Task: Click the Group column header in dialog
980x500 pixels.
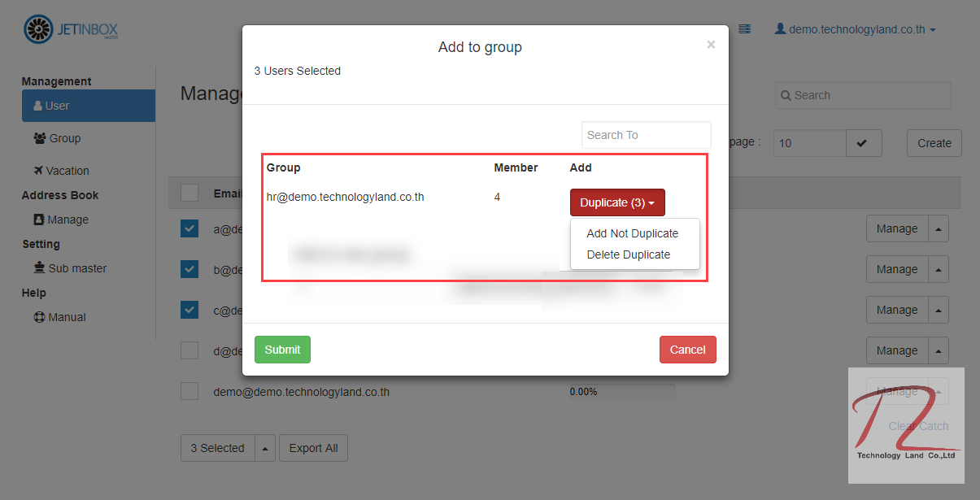Action: coord(283,167)
